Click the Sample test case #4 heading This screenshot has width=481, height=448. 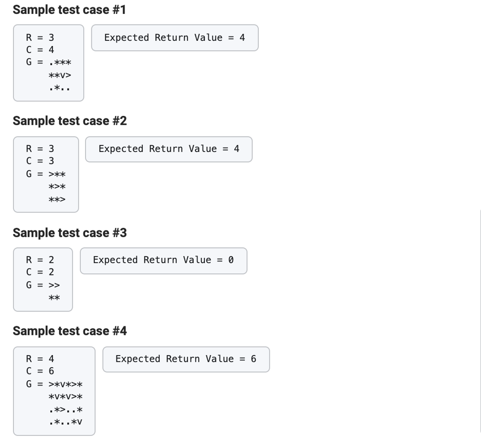tap(70, 331)
